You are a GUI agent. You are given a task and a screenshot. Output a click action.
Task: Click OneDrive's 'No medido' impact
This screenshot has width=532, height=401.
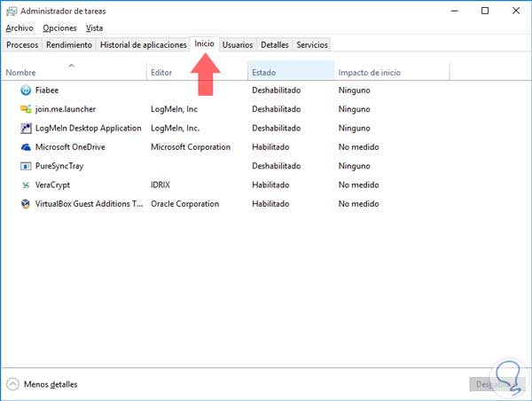358,147
